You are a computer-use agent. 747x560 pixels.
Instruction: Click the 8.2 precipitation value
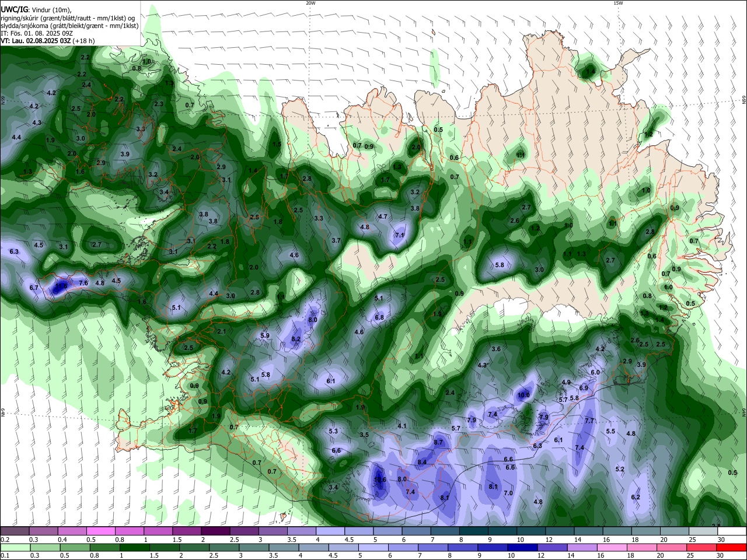coord(296,339)
